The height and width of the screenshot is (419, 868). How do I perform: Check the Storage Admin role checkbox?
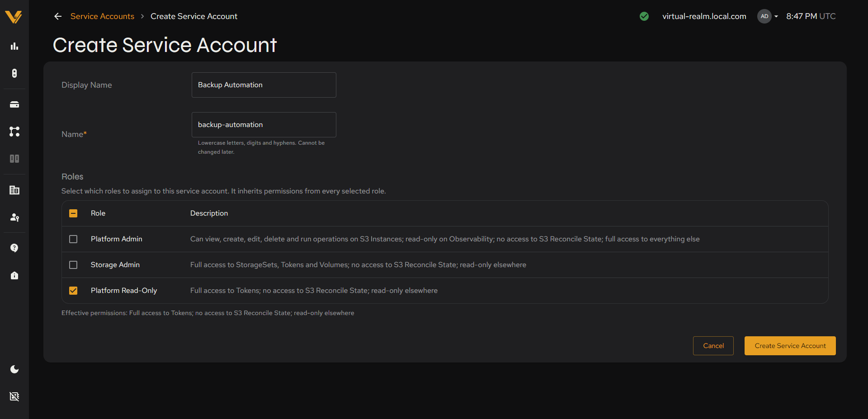(73, 265)
